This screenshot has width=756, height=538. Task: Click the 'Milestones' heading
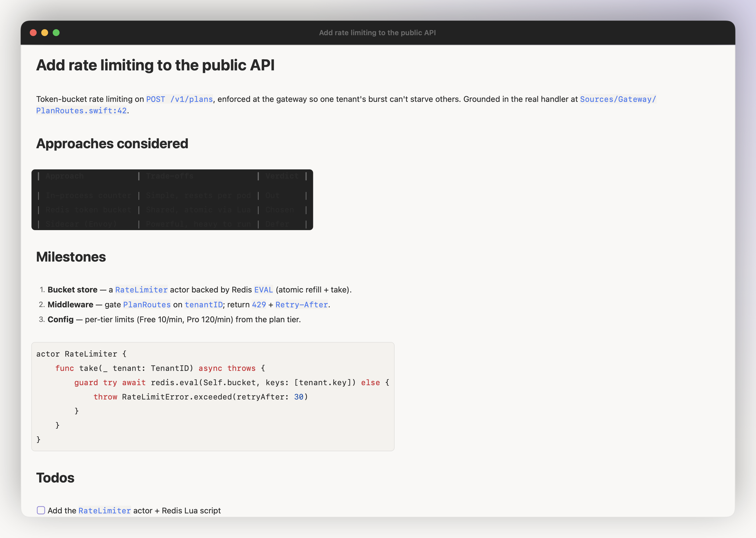(71, 257)
